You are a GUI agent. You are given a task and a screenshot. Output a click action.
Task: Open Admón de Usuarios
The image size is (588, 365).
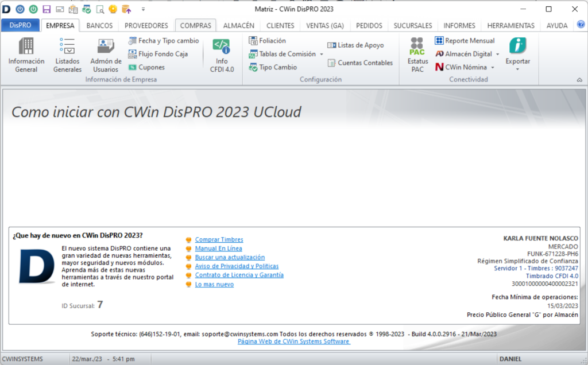pyautogui.click(x=105, y=55)
